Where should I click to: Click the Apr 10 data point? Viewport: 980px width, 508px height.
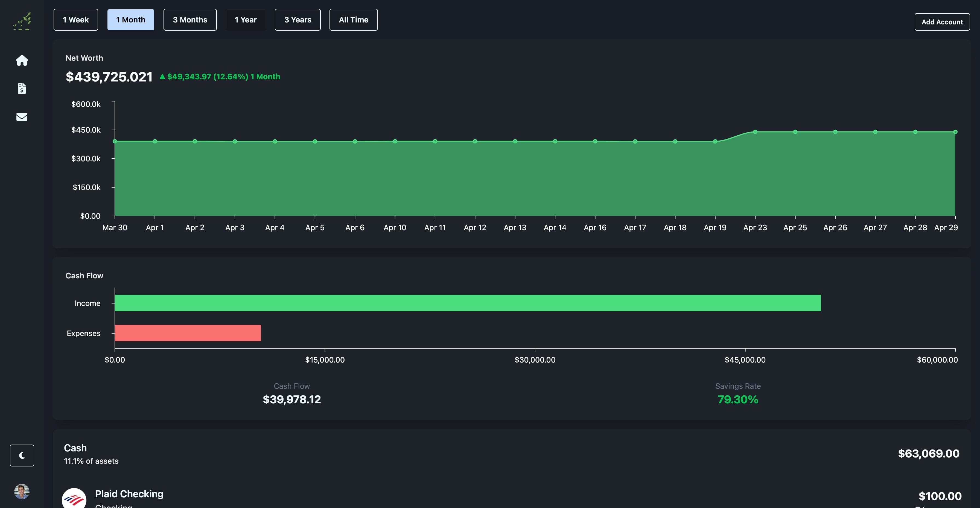pos(395,141)
